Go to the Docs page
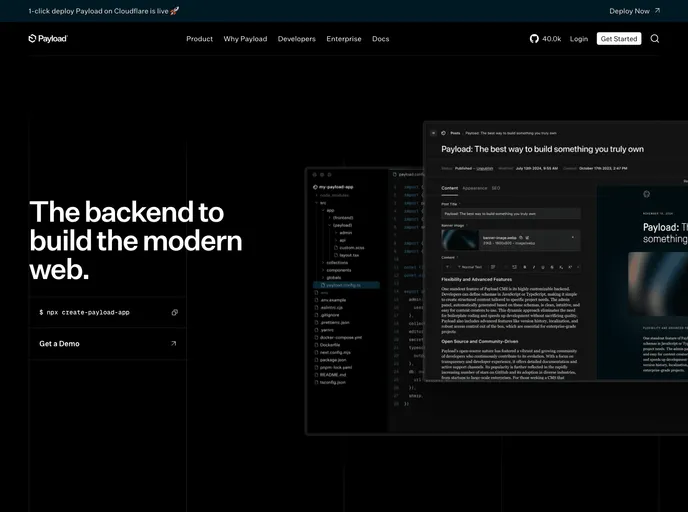Screen dimensions: 688x512 pos(380,39)
